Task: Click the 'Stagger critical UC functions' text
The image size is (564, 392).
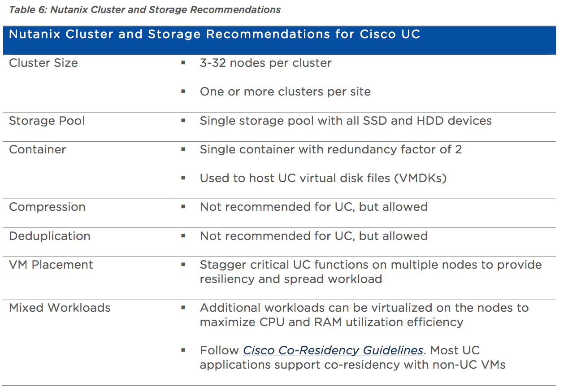Action: click(371, 272)
